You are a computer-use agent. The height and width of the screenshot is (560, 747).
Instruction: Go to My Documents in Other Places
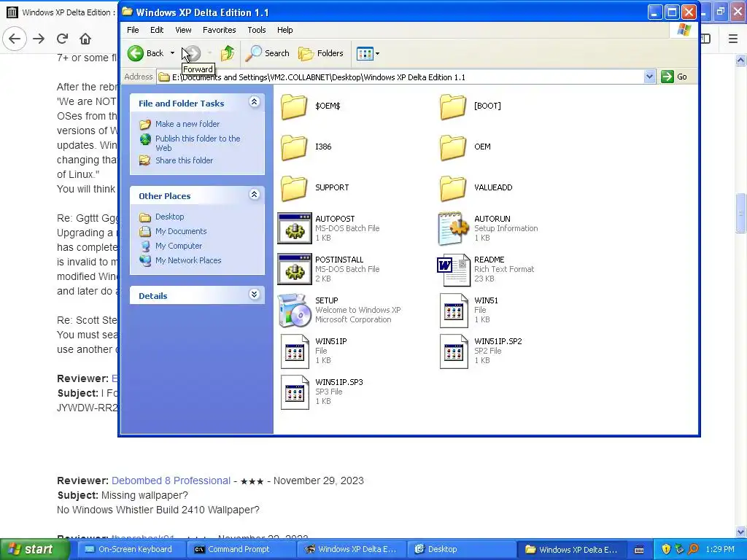(x=181, y=231)
